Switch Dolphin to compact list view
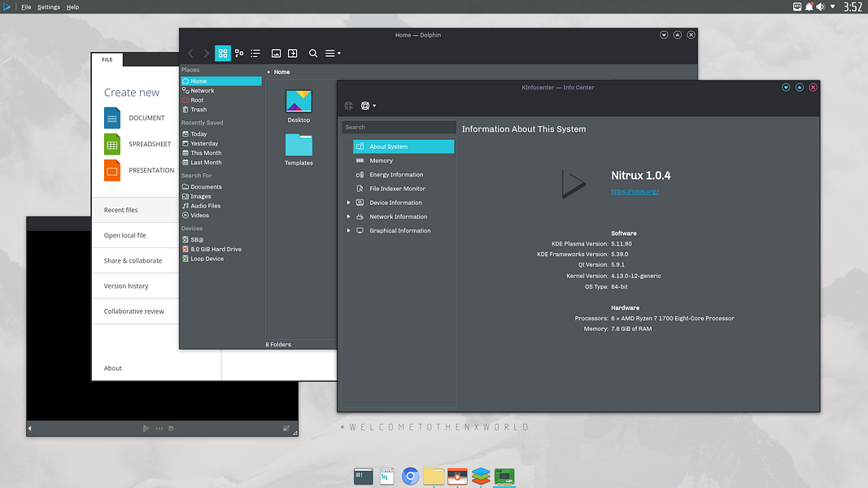Viewport: 868px width, 488px height. (255, 53)
